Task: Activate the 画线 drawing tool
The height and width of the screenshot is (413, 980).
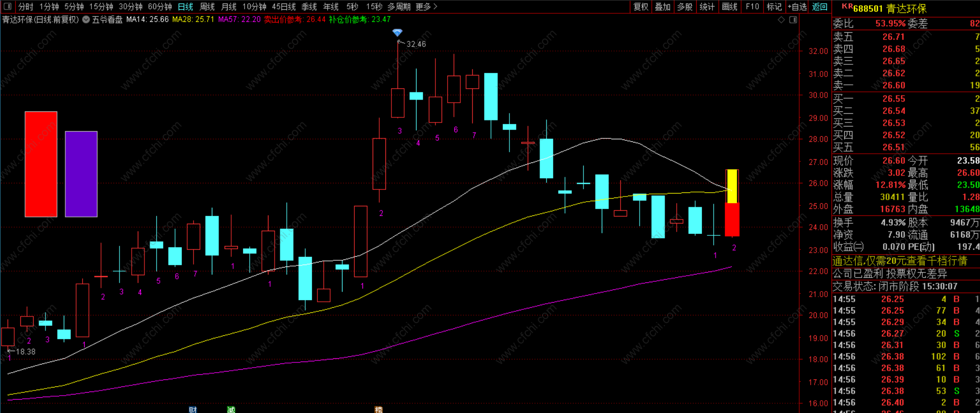Action: click(729, 7)
